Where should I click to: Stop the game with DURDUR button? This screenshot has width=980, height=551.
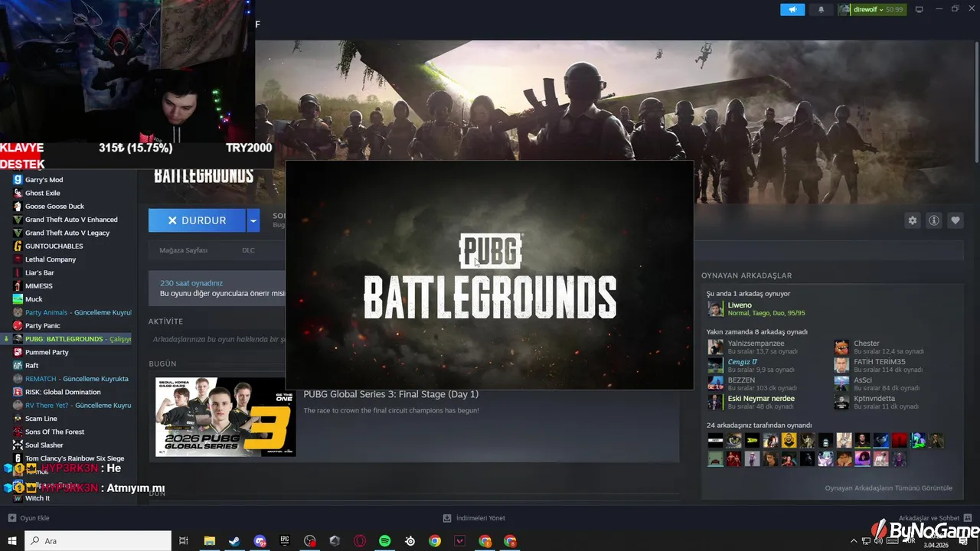click(197, 220)
